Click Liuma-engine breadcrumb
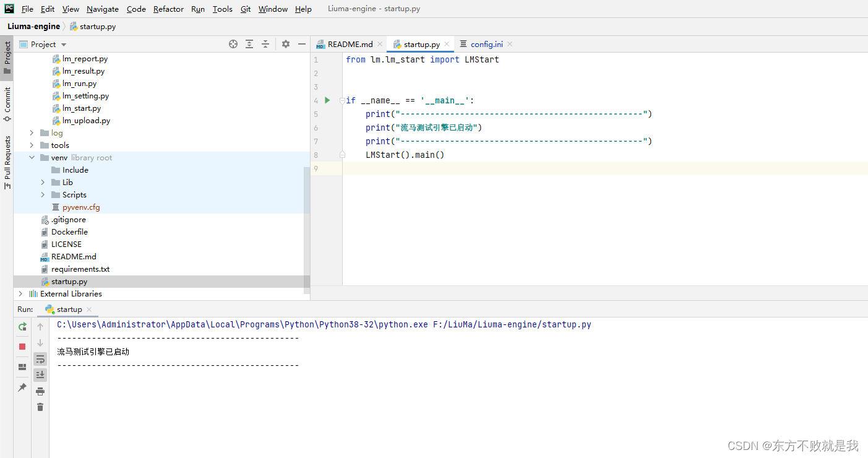 (33, 27)
